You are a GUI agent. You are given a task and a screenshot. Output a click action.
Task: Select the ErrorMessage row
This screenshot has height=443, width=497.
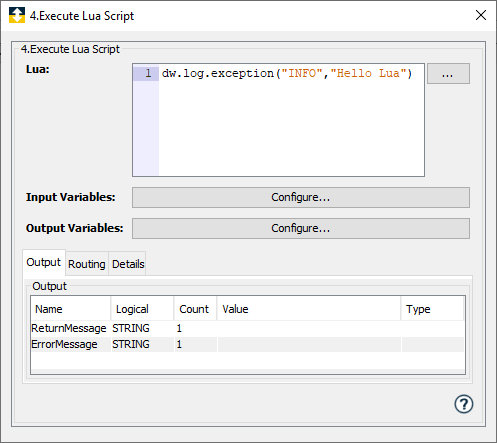[x=247, y=344]
